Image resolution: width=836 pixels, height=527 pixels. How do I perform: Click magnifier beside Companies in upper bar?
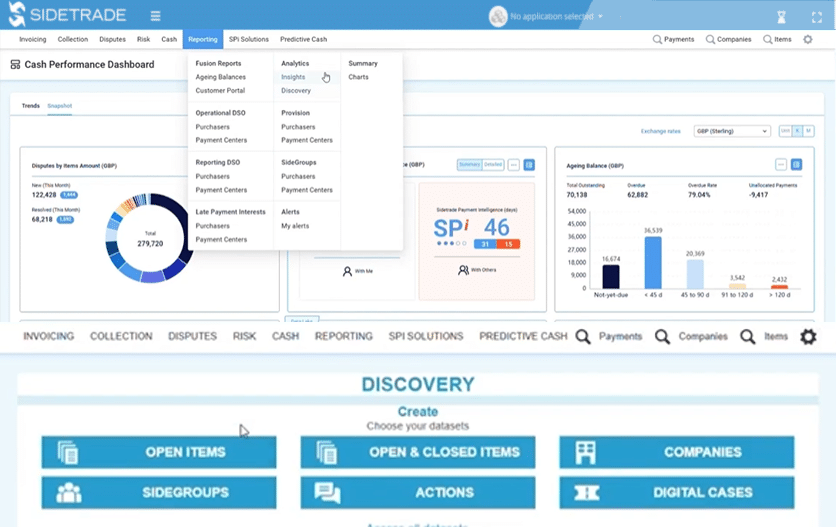point(710,39)
